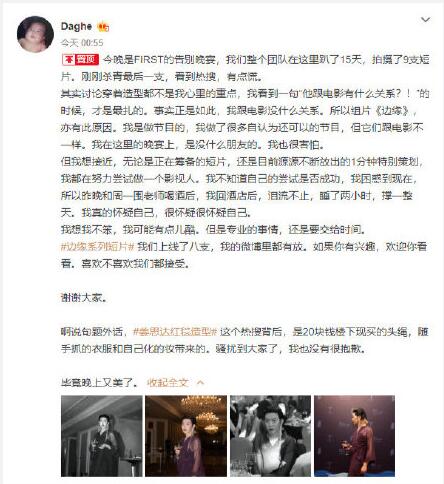The width and height of the screenshot is (444, 484).
Task: Open the third grayscale banquet photo
Action: click(x=270, y=436)
